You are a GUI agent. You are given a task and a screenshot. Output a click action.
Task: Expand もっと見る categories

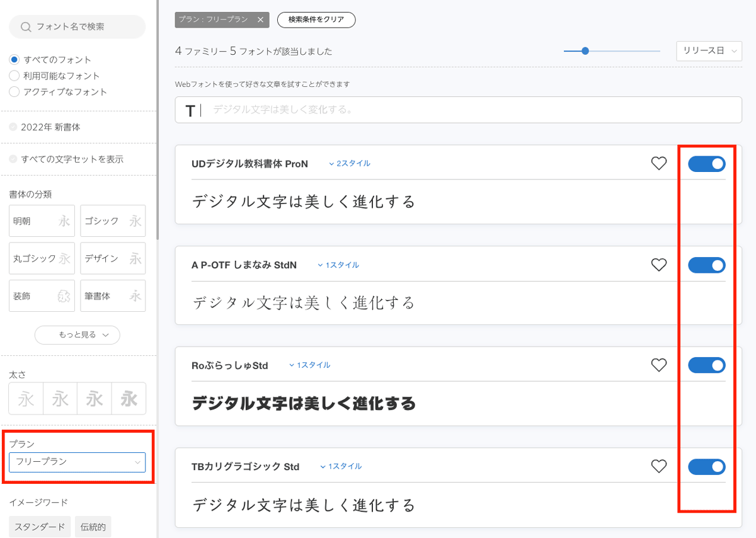coord(77,335)
